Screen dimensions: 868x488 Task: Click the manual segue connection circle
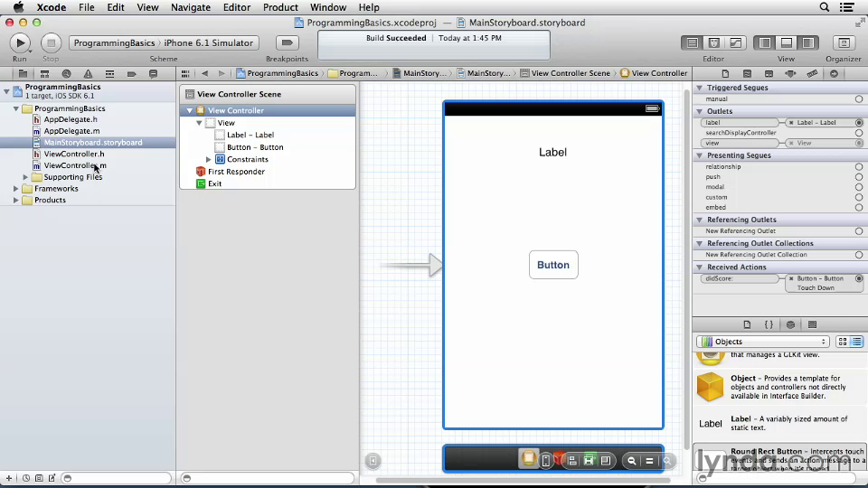click(x=859, y=99)
